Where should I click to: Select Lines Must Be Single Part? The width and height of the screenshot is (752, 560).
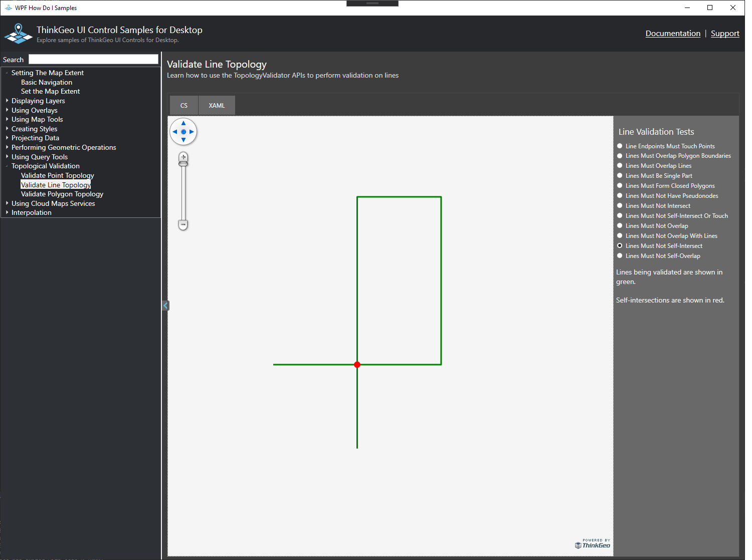655,176
